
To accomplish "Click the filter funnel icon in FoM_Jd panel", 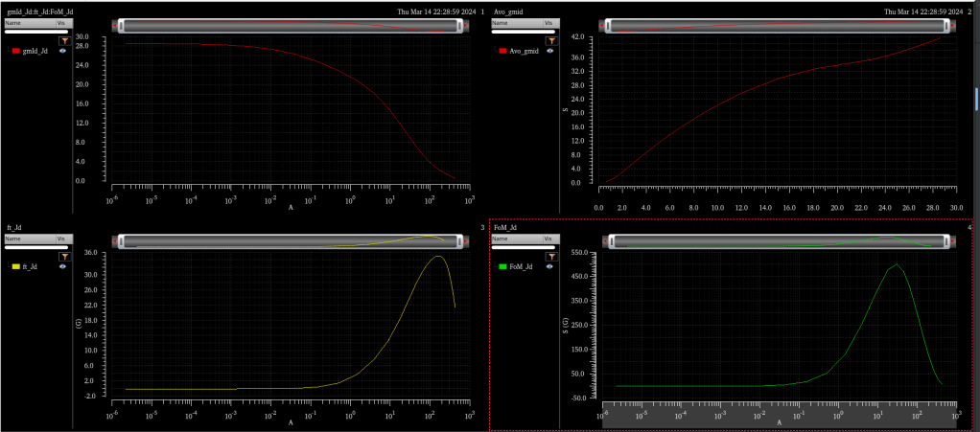I will pyautogui.click(x=550, y=257).
